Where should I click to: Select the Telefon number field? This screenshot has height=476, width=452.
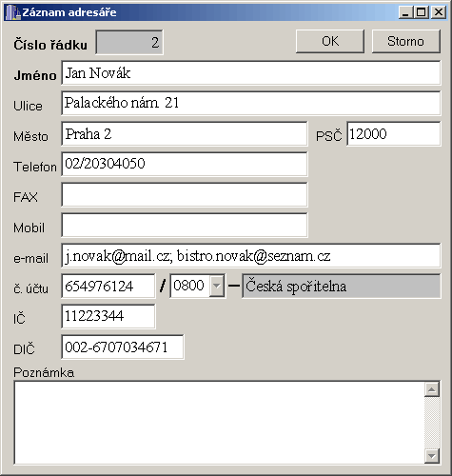(x=185, y=164)
